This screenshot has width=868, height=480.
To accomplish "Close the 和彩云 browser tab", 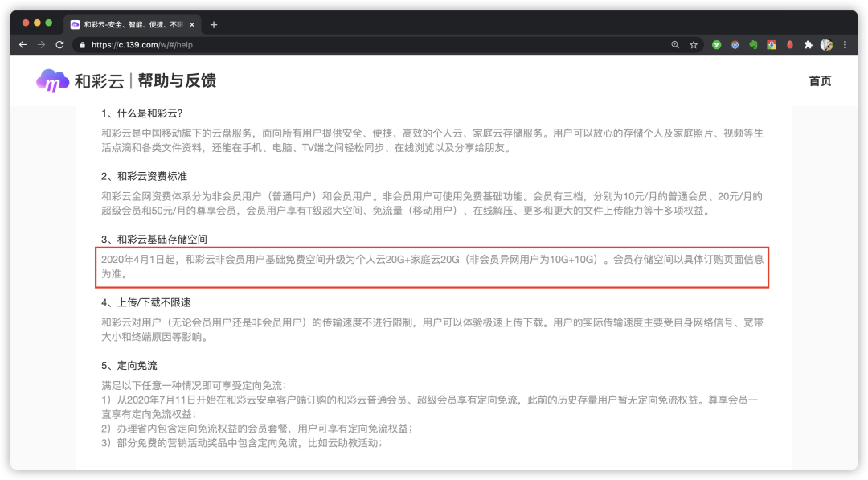I will click(x=192, y=24).
